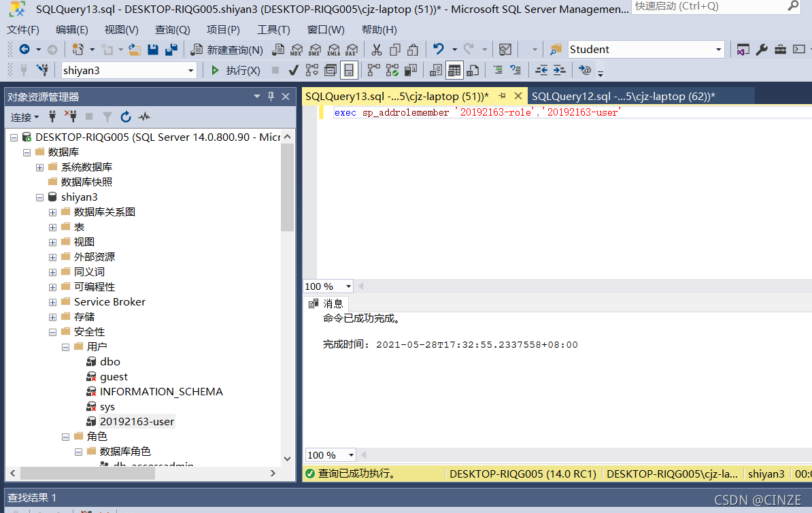Save all files icon
Image resolution: width=812 pixels, height=513 pixels.
[x=171, y=49]
